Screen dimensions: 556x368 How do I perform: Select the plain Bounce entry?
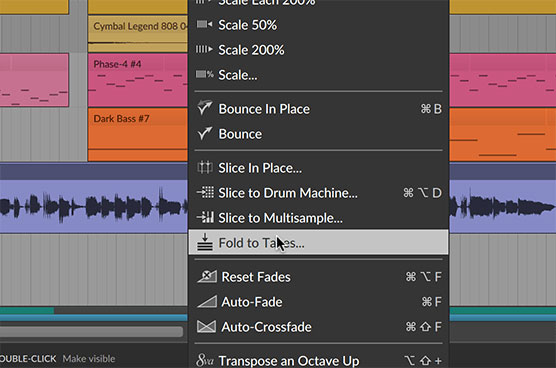(x=318, y=134)
